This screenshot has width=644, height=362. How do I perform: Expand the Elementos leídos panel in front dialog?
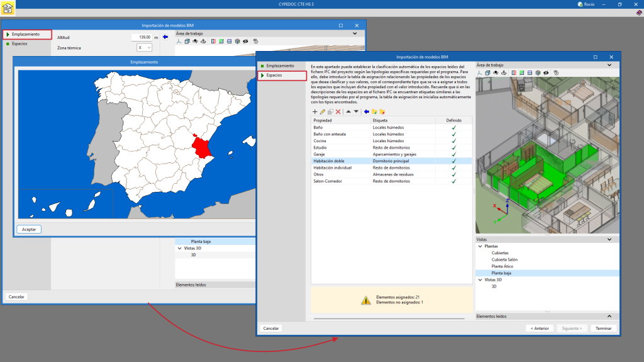pyautogui.click(x=609, y=316)
